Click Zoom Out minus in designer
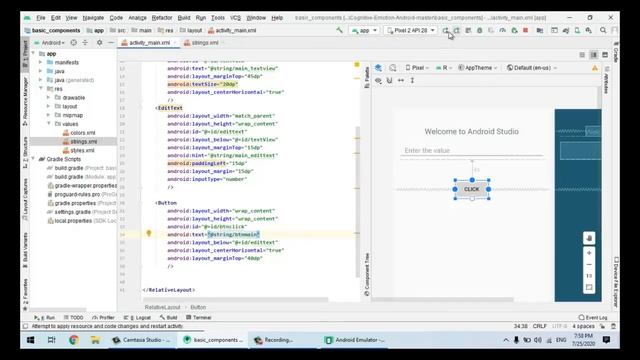 tap(589, 264)
